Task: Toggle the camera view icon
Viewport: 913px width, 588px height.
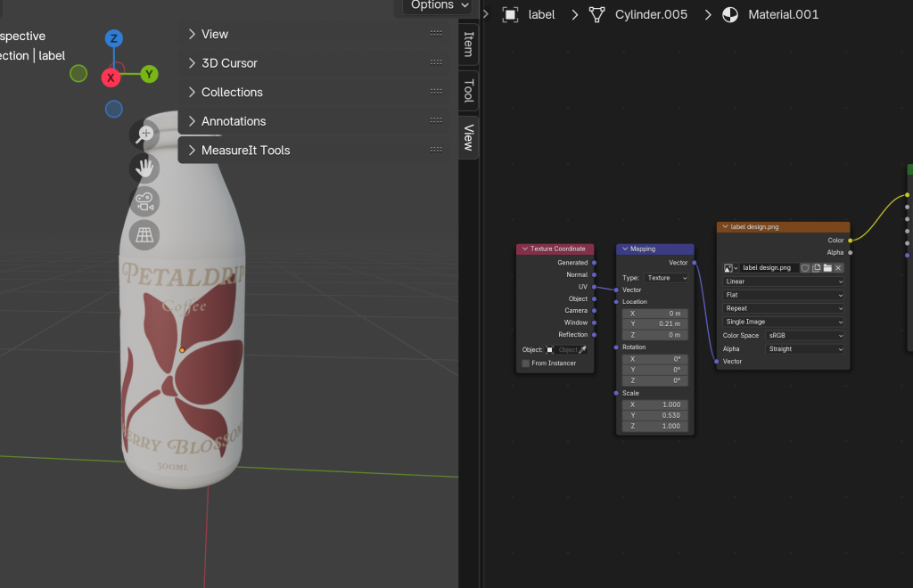Action: coord(145,201)
